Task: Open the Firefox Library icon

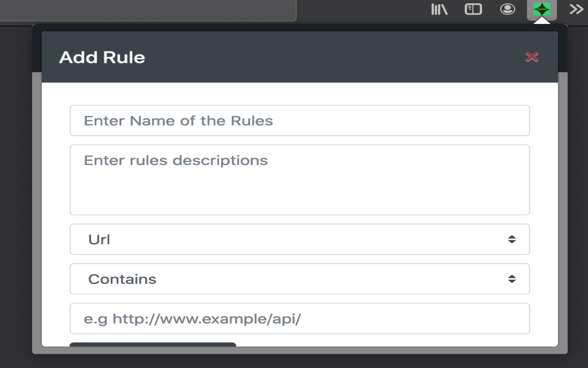Action: point(439,9)
